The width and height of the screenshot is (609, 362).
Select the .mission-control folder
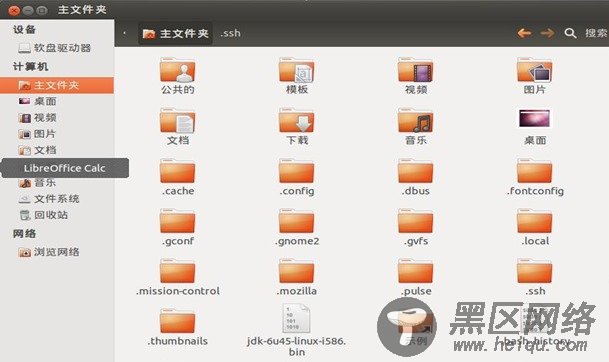pos(177,277)
